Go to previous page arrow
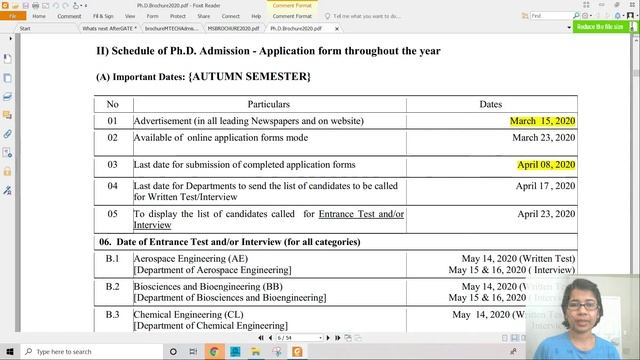The width and height of the screenshot is (640, 360). coord(270,338)
